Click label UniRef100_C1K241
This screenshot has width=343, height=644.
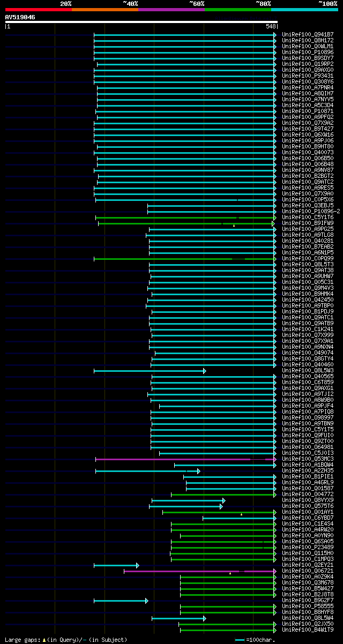pyautogui.click(x=308, y=329)
